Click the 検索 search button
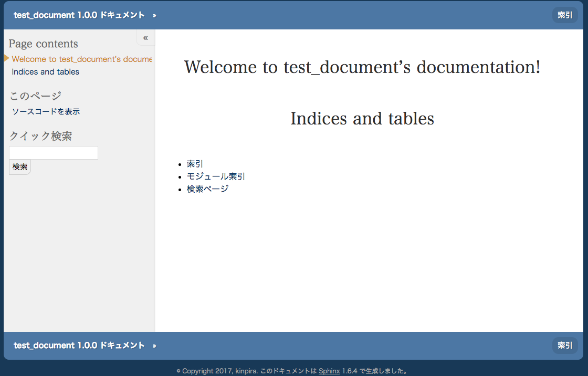This screenshot has height=376, width=588. 19,166
